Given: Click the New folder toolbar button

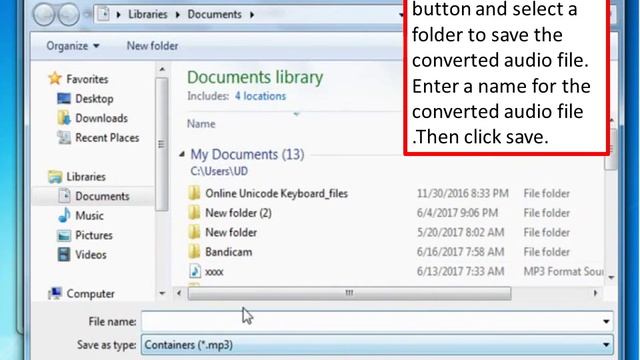Looking at the screenshot, I should tap(152, 46).
